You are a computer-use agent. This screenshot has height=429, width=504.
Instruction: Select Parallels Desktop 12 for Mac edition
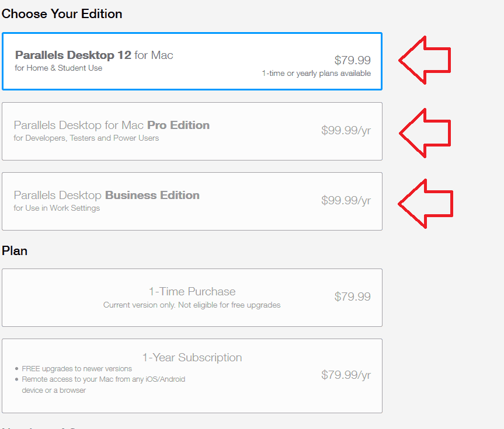[x=192, y=61]
